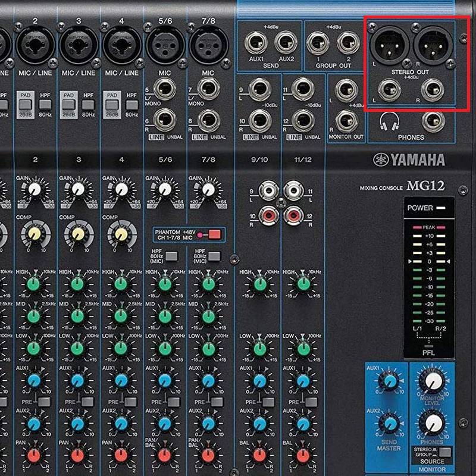Toggle PAD 26dB switch on channel 3

tap(68, 105)
